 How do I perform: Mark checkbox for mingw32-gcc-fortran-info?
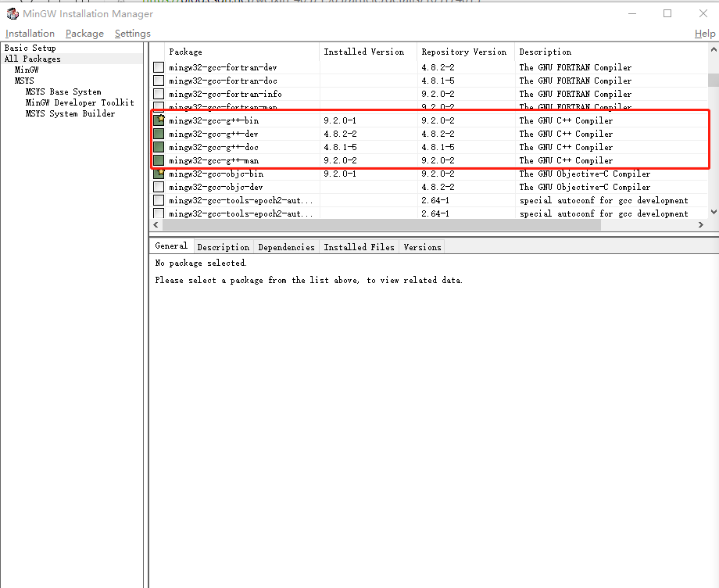[x=159, y=94]
